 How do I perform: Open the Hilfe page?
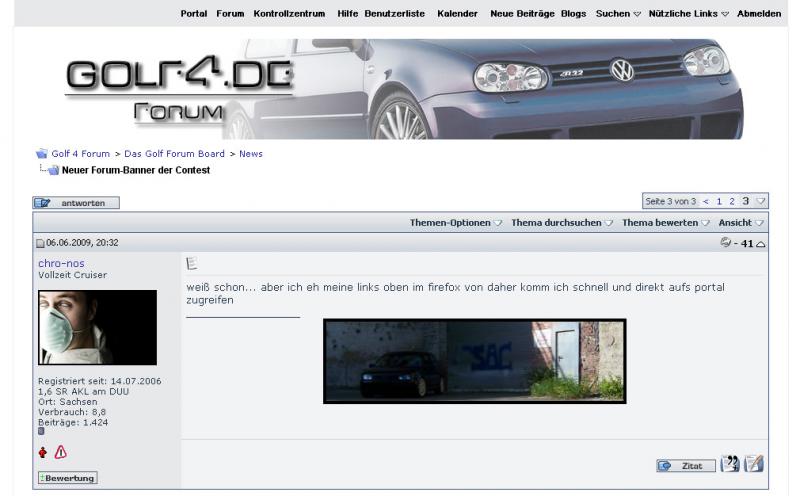[x=347, y=14]
